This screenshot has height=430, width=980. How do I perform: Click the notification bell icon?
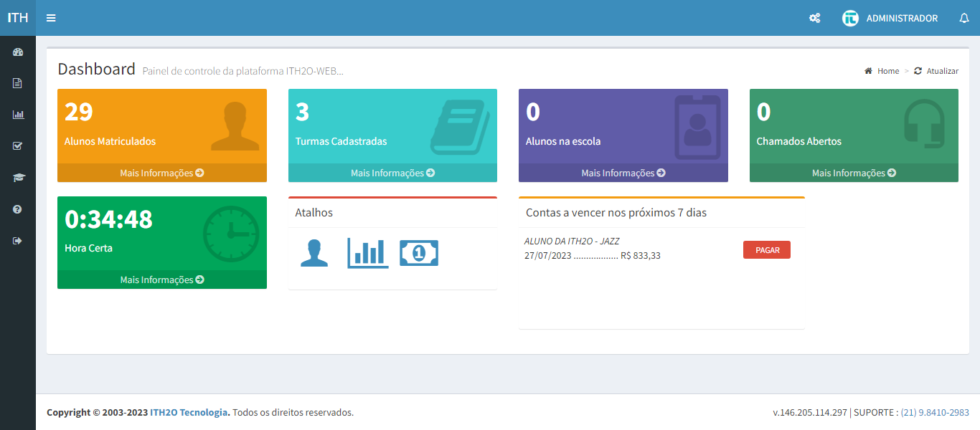coord(964,18)
